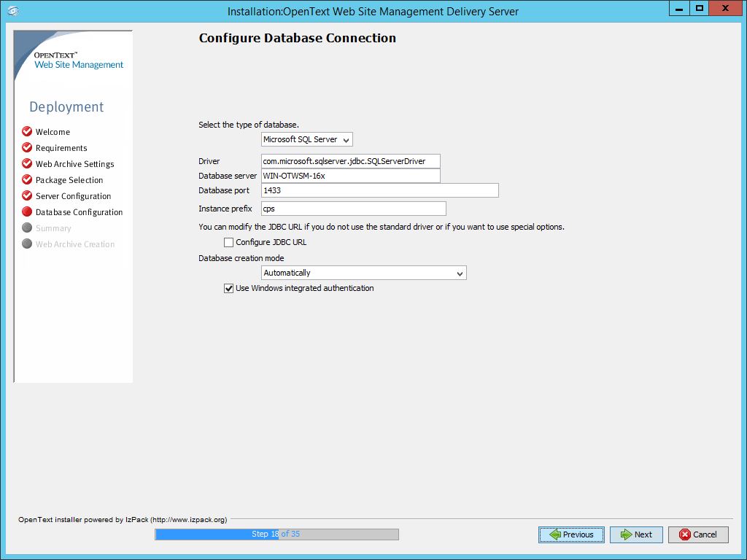Click the Web Archive Settings check icon
This screenshot has width=747, height=560.
point(27,163)
